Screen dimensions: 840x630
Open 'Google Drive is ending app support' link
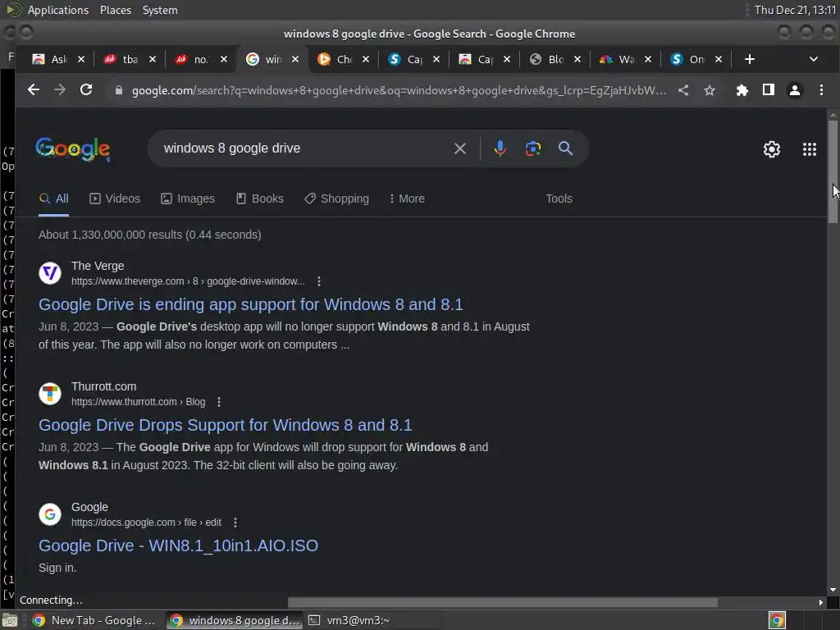pos(251,304)
